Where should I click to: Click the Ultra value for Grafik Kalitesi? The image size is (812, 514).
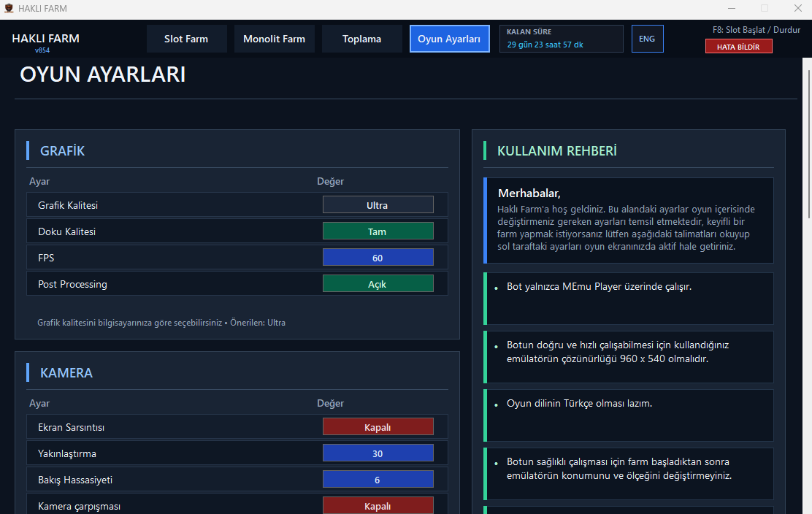tap(378, 205)
